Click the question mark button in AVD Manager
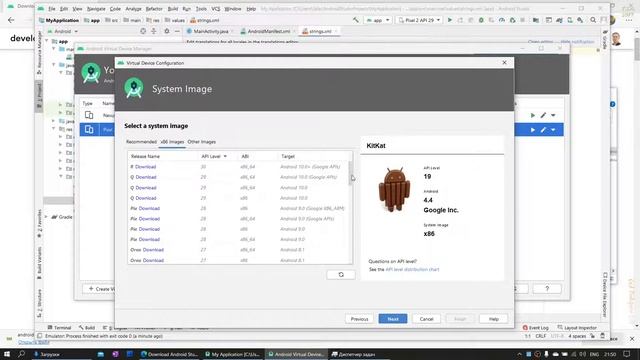640x360 pixels. pyautogui.click(x=547, y=289)
